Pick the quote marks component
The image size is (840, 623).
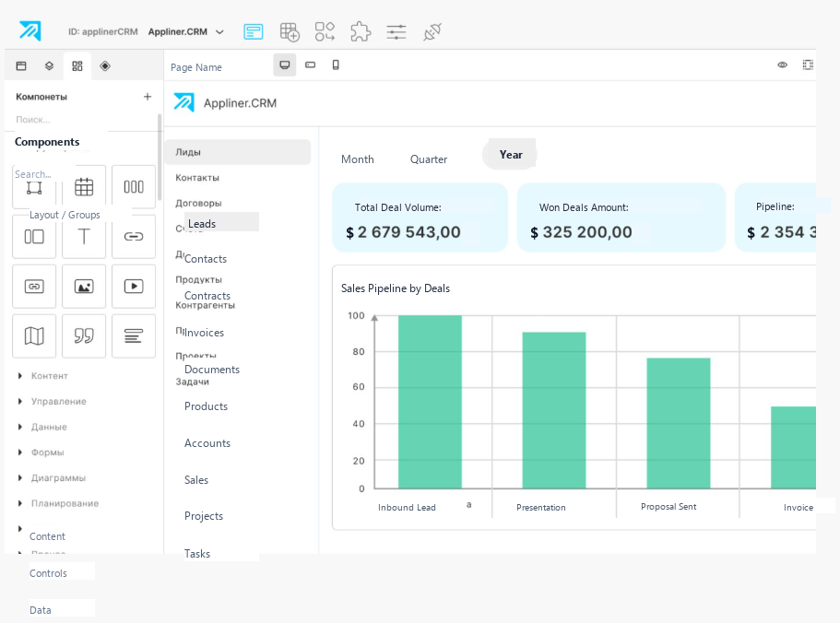pyautogui.click(x=84, y=336)
